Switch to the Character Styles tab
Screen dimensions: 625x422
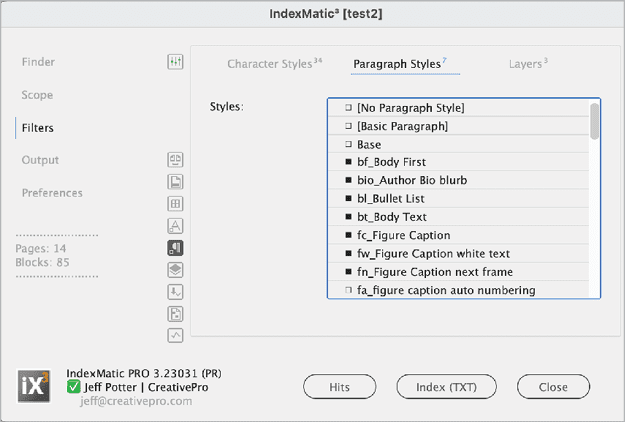coord(274,64)
